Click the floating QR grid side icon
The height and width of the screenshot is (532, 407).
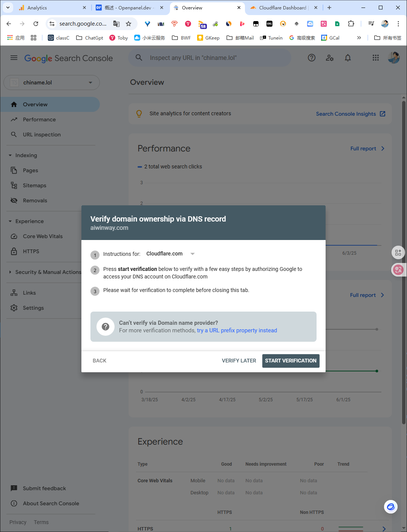[398, 252]
